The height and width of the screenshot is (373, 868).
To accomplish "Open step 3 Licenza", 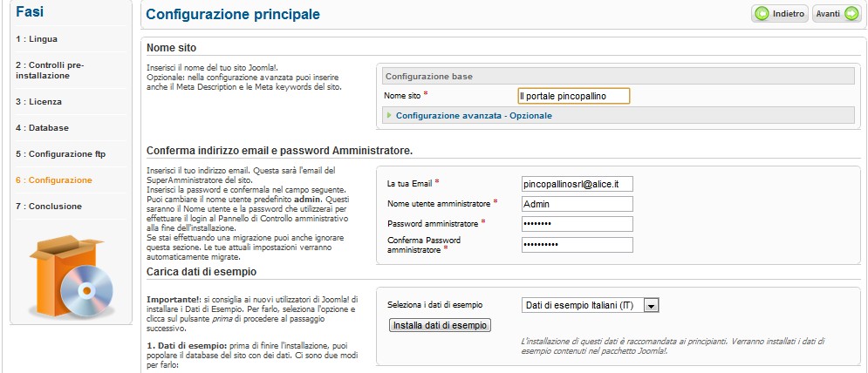I will pos(38,102).
